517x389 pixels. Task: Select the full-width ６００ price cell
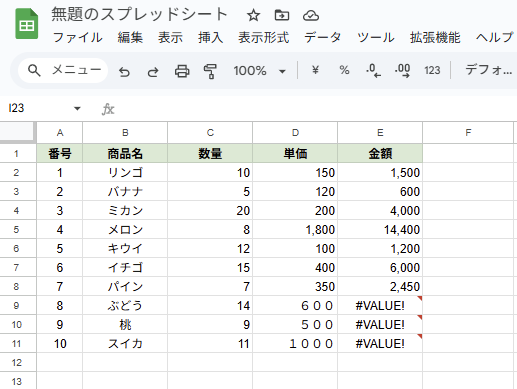pos(295,305)
